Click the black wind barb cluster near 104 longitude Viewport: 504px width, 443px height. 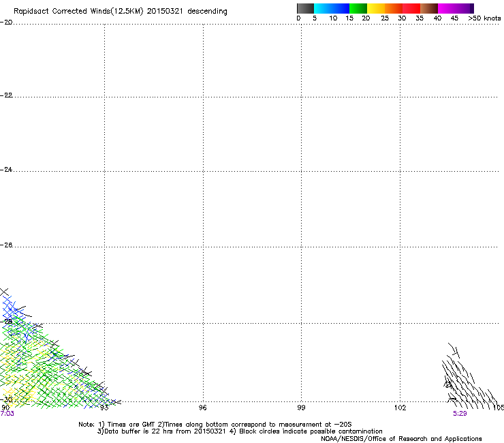tap(470, 376)
